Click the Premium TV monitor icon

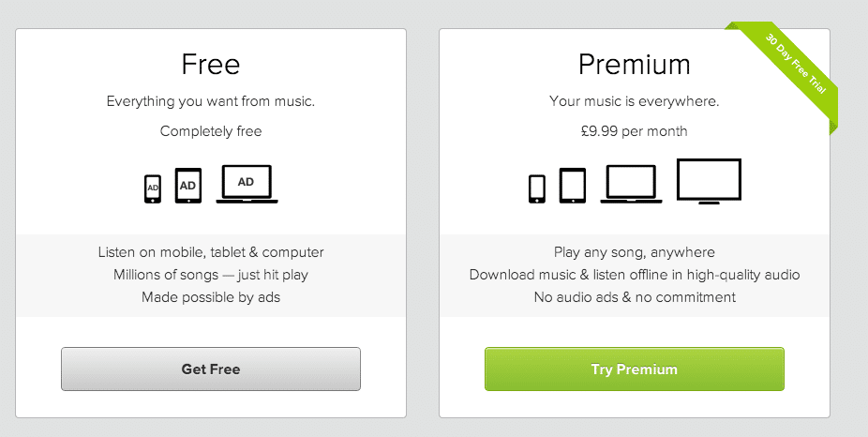pyautogui.click(x=710, y=182)
